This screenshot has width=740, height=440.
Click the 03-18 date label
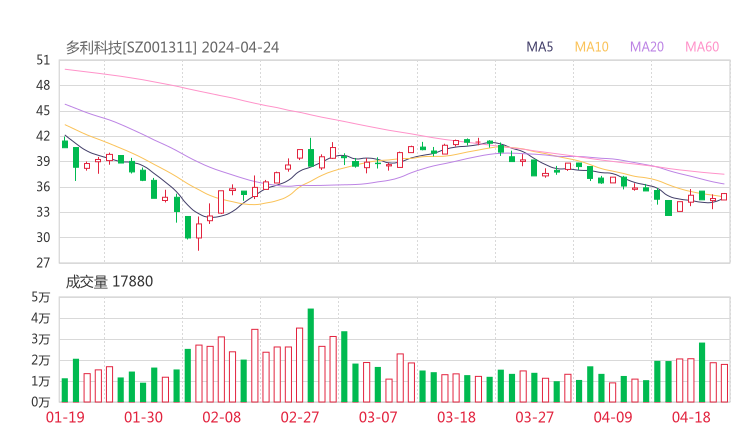[456, 417]
